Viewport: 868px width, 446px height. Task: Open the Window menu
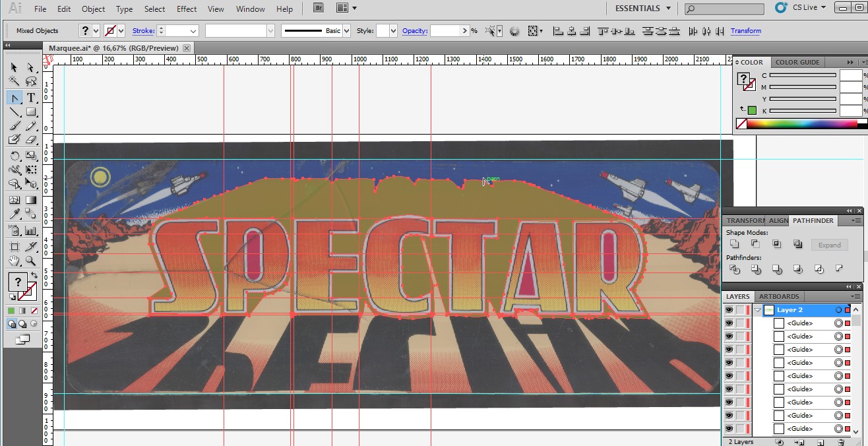click(x=251, y=9)
